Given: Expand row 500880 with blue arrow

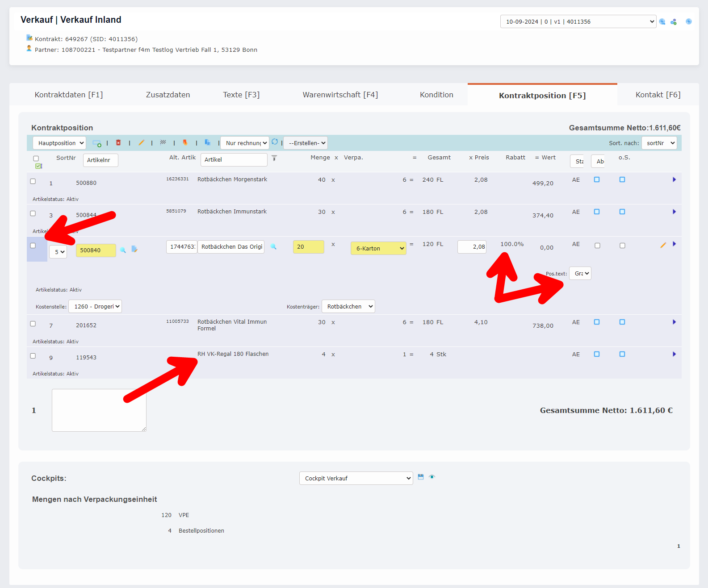Looking at the screenshot, I should tap(674, 180).
